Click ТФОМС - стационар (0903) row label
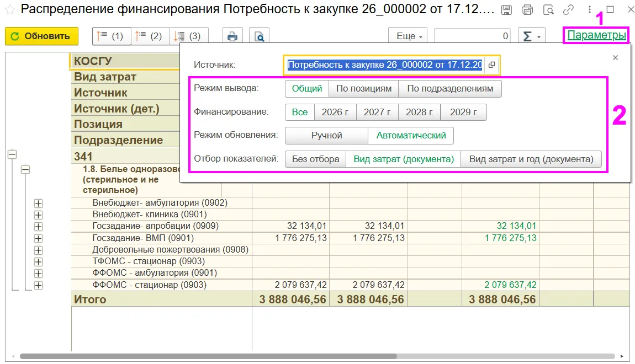This screenshot has width=635, height=364. [x=149, y=261]
